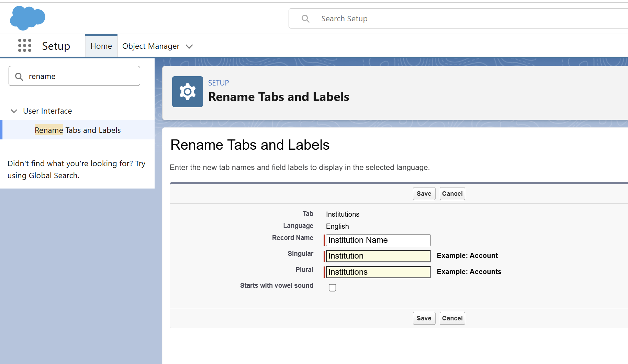The image size is (628, 364).
Task: Click Example: Accounts hint text
Action: point(469,272)
